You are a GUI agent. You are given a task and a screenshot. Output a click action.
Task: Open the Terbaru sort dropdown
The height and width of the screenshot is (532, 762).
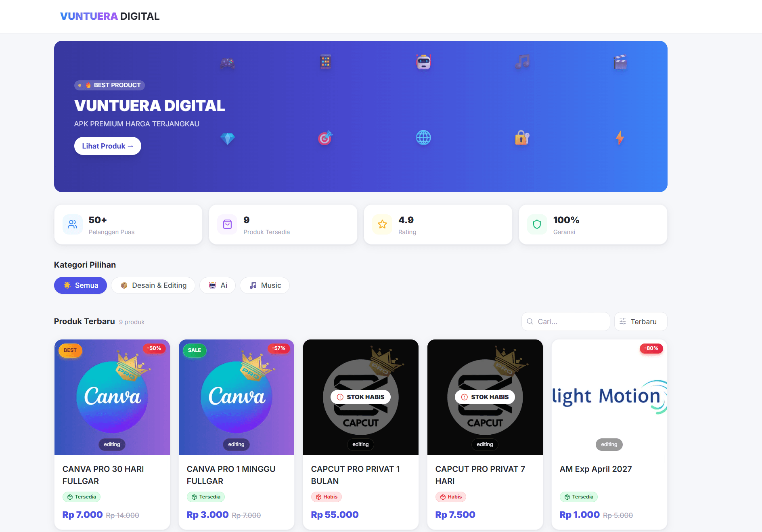click(641, 322)
